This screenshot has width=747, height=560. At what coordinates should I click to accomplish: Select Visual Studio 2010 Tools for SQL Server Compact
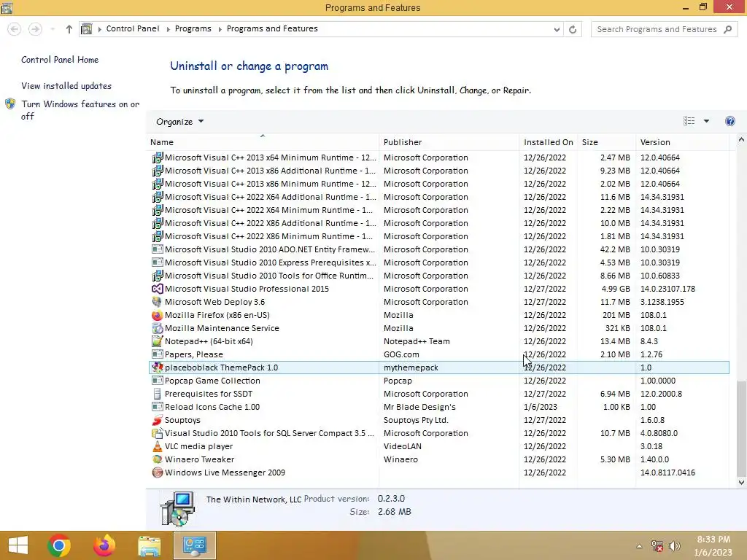pyautogui.click(x=438, y=433)
